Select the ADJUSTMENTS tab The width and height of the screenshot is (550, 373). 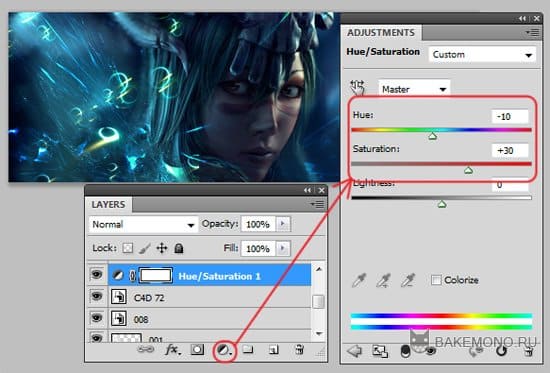point(381,33)
